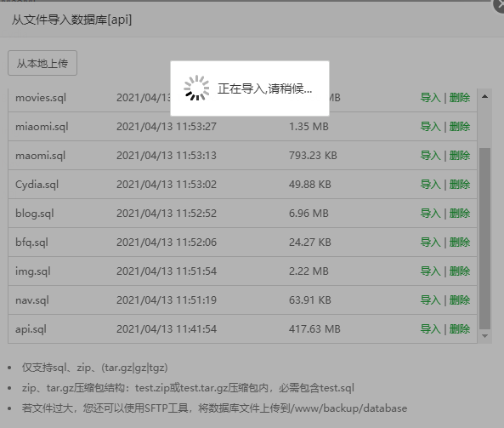Screen dimensions: 504x428
Task: Click the 从文件导入数据库[api] dialog title
Action: pyautogui.click(x=71, y=20)
